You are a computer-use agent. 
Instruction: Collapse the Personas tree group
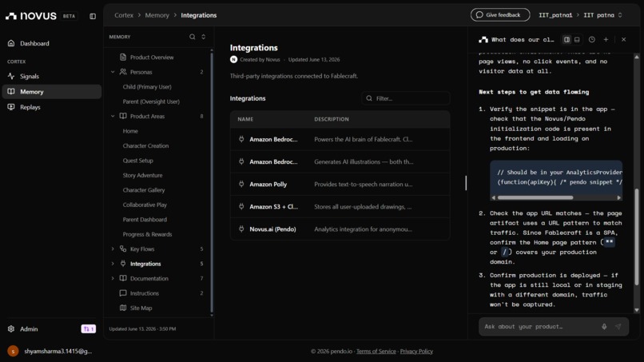(113, 72)
